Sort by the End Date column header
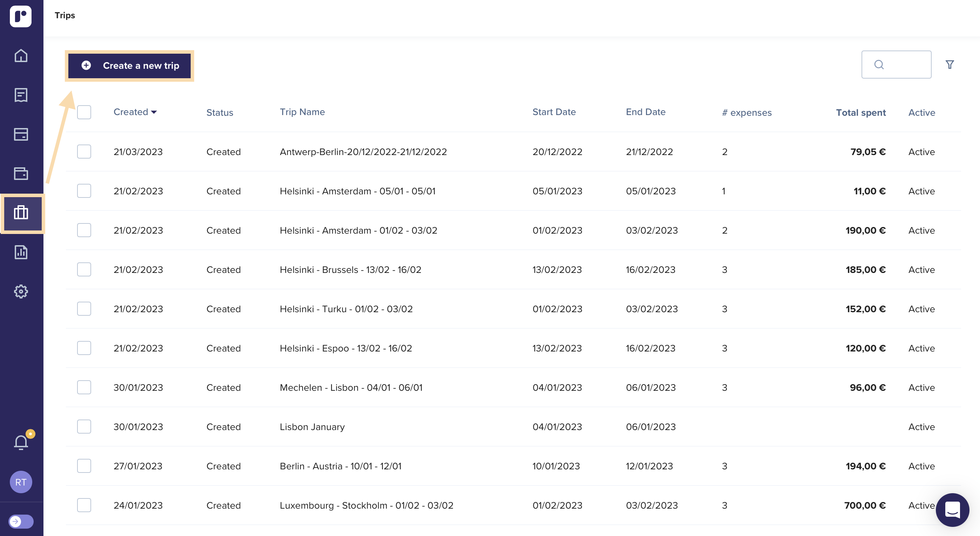The image size is (980, 536). [646, 112]
